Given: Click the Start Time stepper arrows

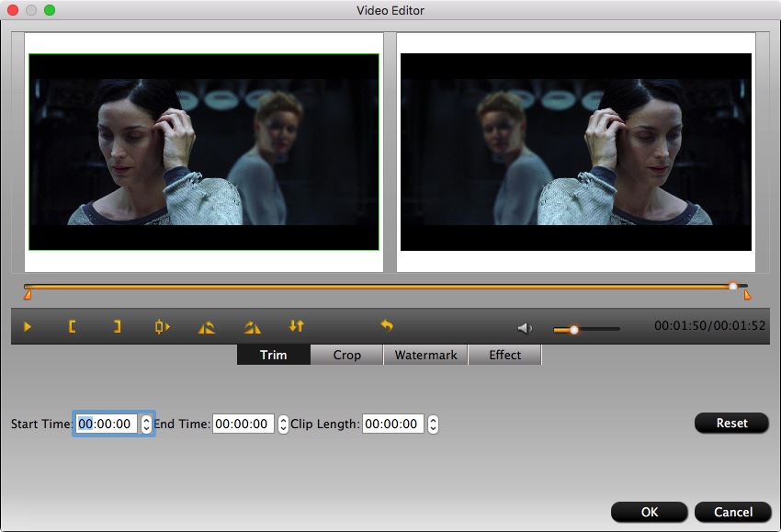Looking at the screenshot, I should point(146,424).
